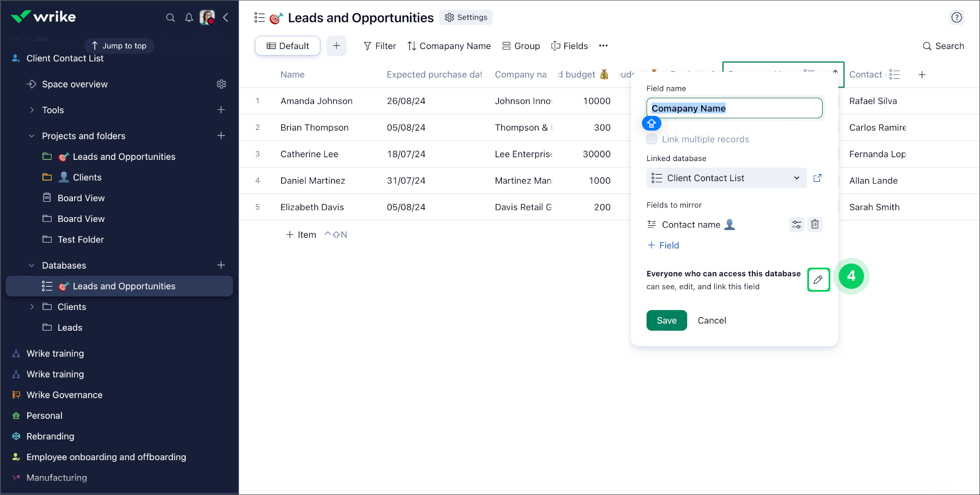This screenshot has height=495, width=980.
Task: Open Wrike Governance space in sidebar
Action: [64, 395]
